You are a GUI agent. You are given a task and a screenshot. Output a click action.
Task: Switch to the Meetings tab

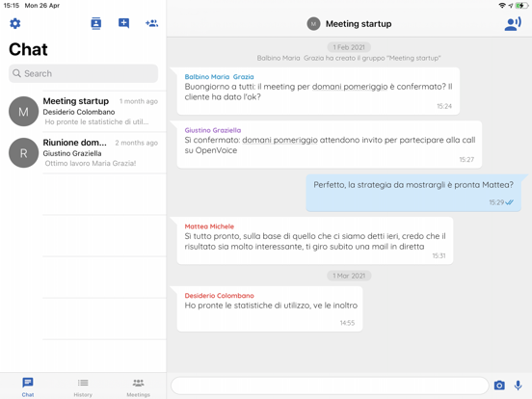coord(138,387)
